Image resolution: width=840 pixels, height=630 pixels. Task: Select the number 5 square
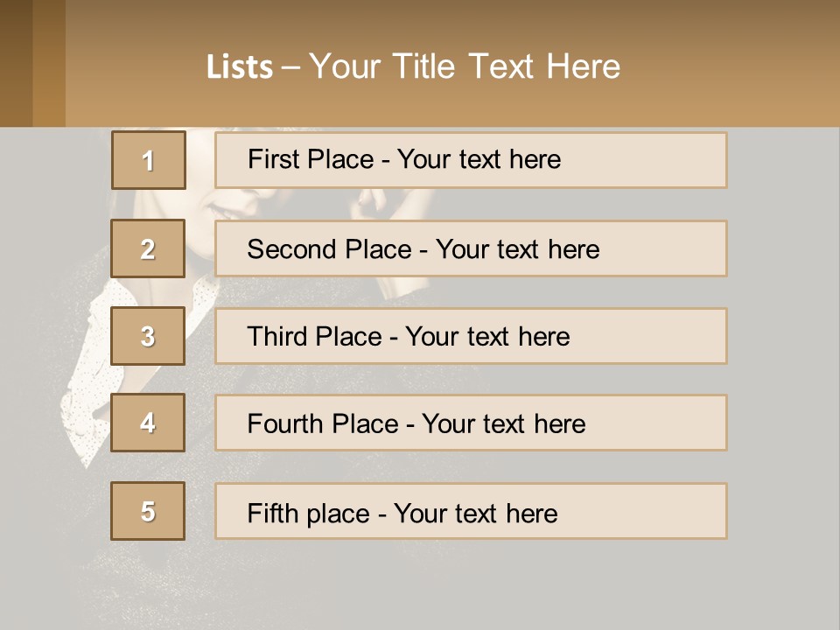tap(148, 511)
